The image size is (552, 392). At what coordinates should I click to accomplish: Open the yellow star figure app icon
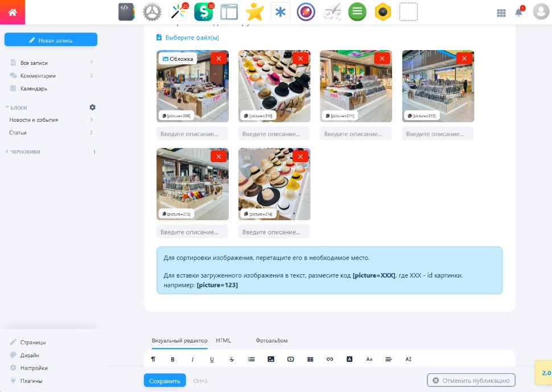click(x=254, y=12)
